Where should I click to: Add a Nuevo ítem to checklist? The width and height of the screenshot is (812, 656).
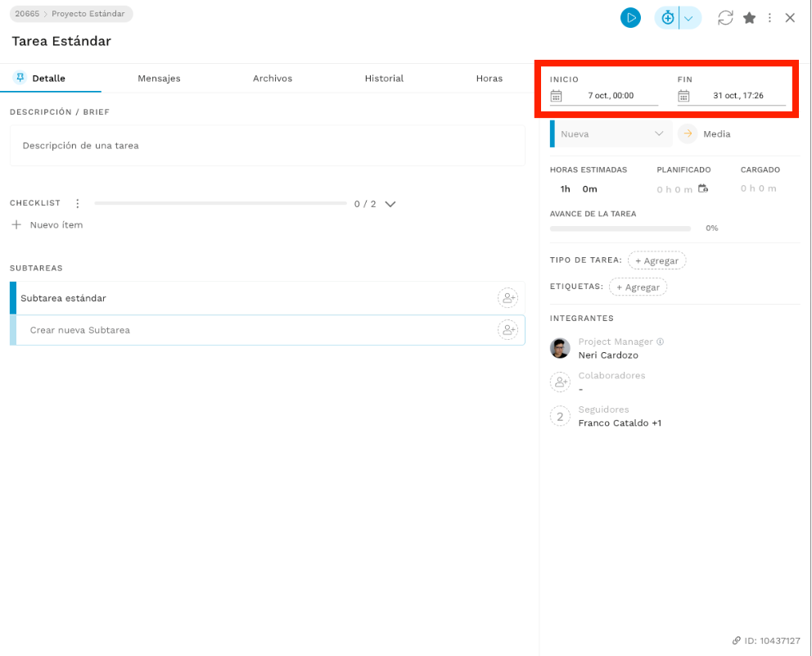47,225
